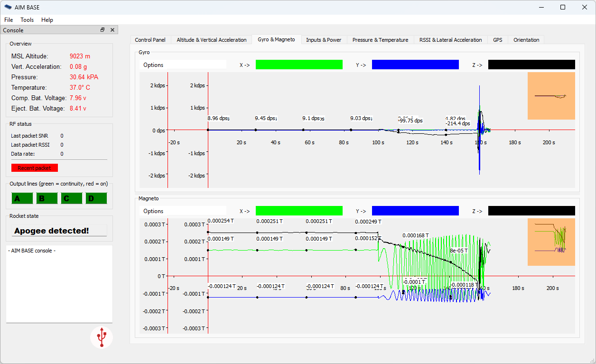596x364 pixels.
Task: Click the Magneto X green color swatch
Action: click(299, 211)
